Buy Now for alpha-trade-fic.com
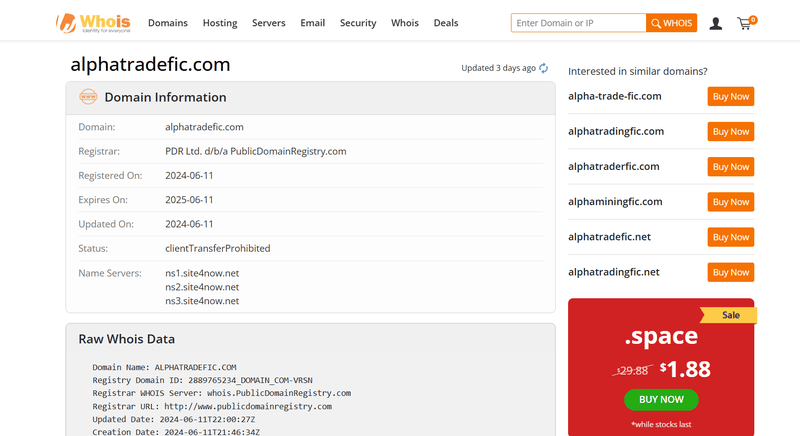800x436 pixels. pos(731,96)
